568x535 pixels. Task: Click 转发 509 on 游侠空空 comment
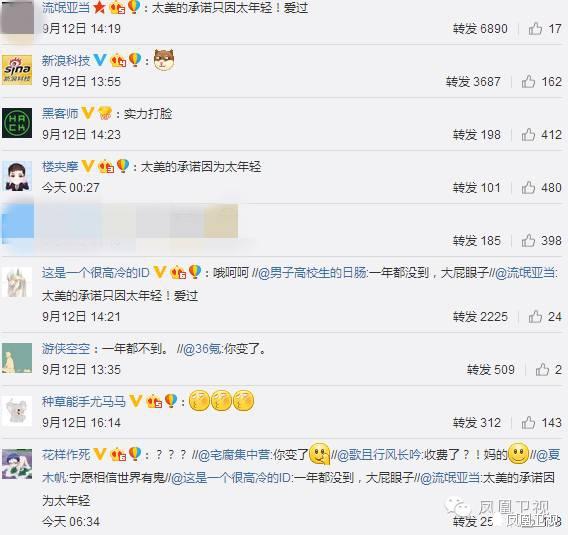(491, 369)
